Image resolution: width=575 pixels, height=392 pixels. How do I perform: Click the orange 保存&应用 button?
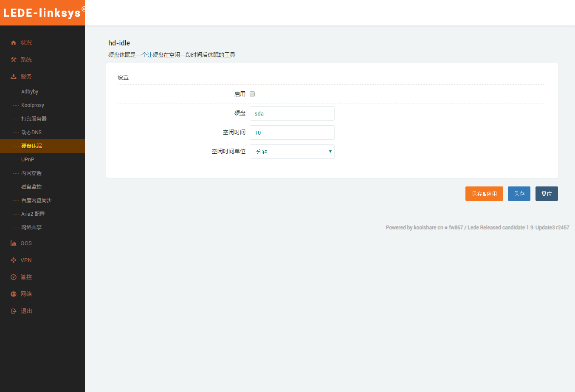(484, 194)
